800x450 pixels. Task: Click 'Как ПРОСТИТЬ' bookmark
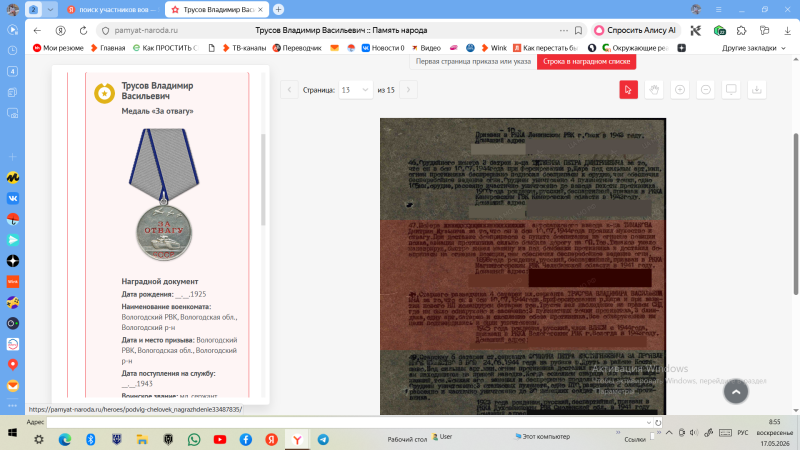click(x=164, y=47)
